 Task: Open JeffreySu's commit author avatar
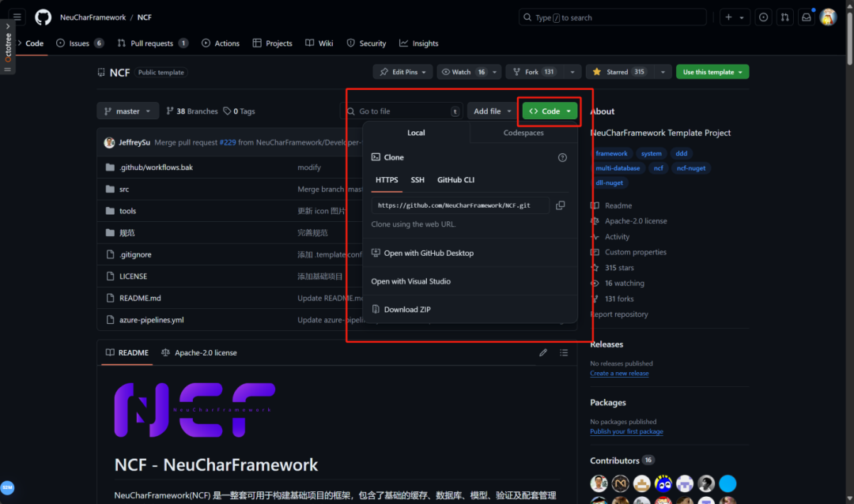pyautogui.click(x=109, y=143)
